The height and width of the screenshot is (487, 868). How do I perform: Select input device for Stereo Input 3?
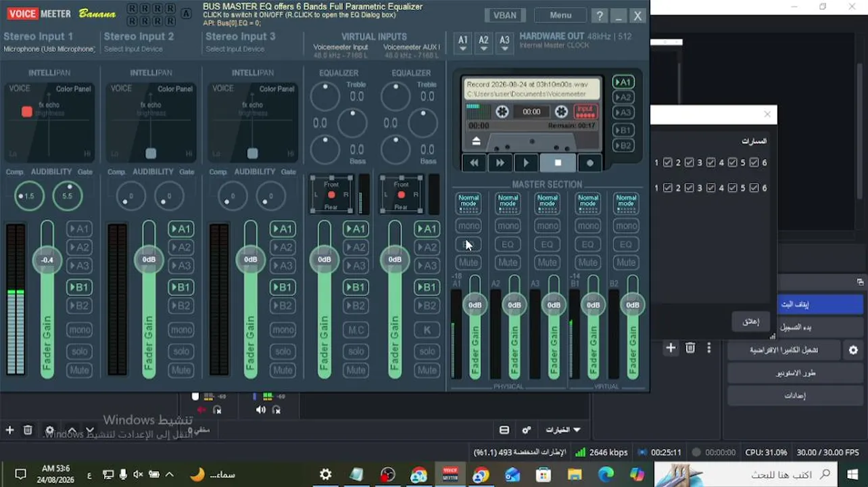click(x=235, y=49)
